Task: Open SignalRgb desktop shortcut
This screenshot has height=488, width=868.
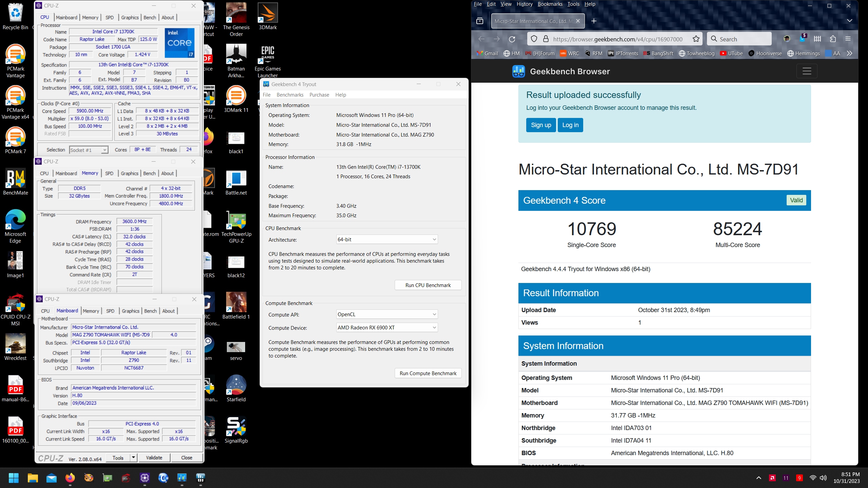Action: (236, 430)
